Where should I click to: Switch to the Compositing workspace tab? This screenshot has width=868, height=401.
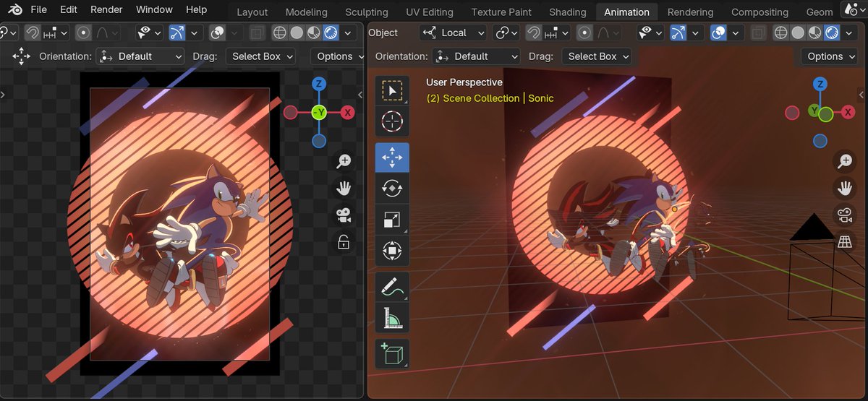(x=759, y=12)
